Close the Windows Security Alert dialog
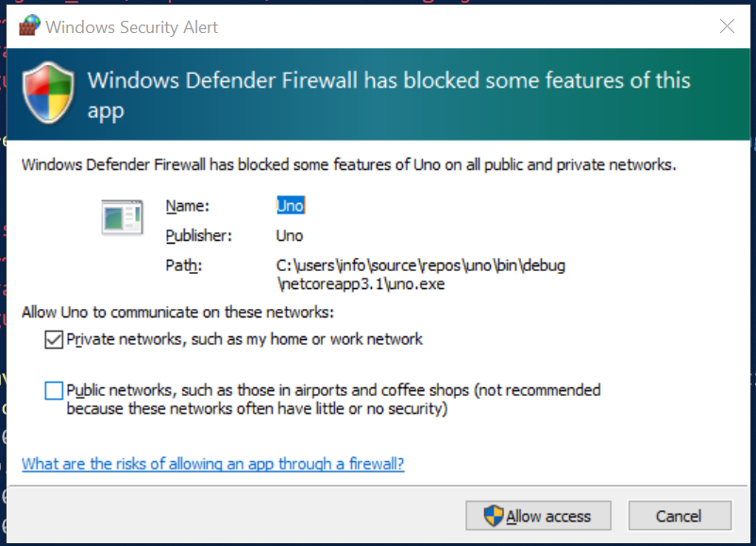Viewport: 756px width, 546px height. click(727, 26)
